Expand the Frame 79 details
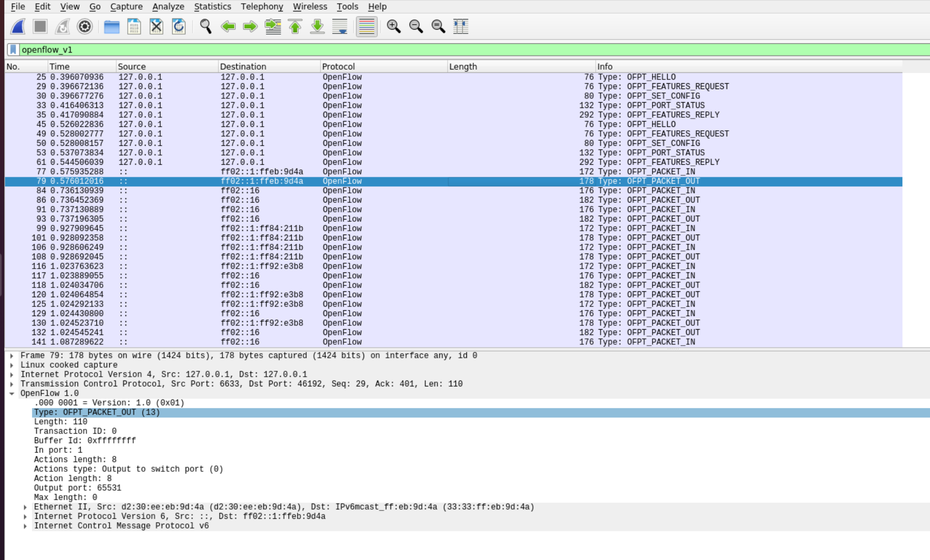This screenshot has width=930, height=560. click(x=11, y=356)
